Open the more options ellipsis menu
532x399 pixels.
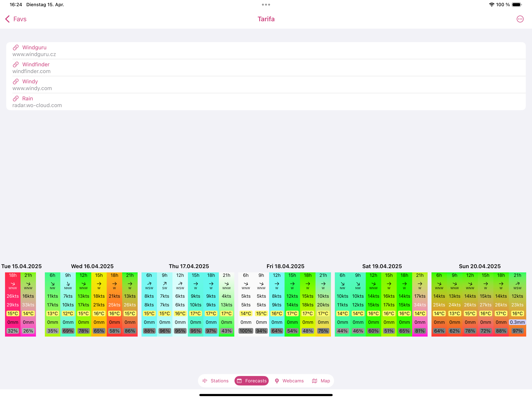coord(520,19)
